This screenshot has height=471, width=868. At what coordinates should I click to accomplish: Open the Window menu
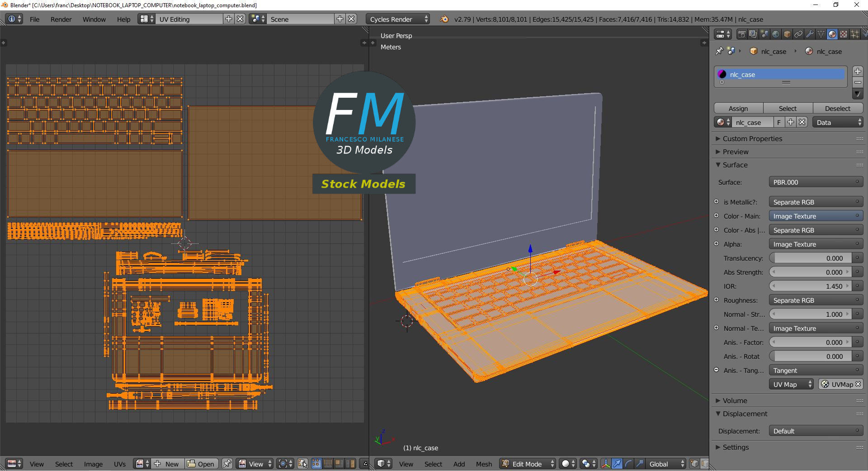pos(94,19)
